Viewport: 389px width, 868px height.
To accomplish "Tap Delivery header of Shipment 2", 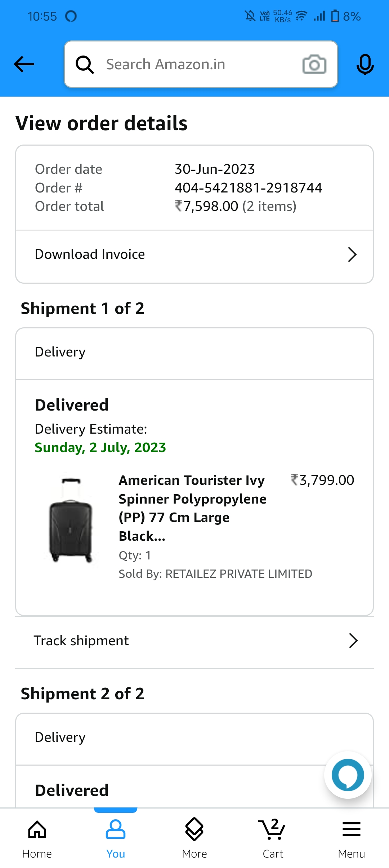I will [60, 737].
